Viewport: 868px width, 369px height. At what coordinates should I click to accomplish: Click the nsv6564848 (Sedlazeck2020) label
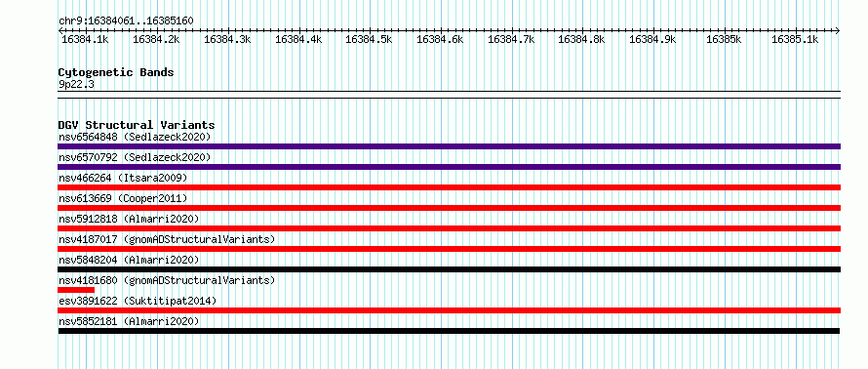pos(135,137)
